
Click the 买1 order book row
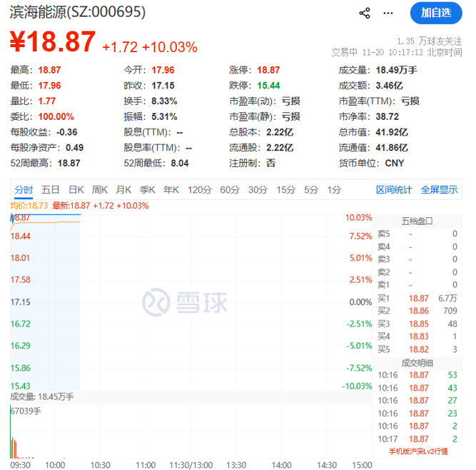417,297
